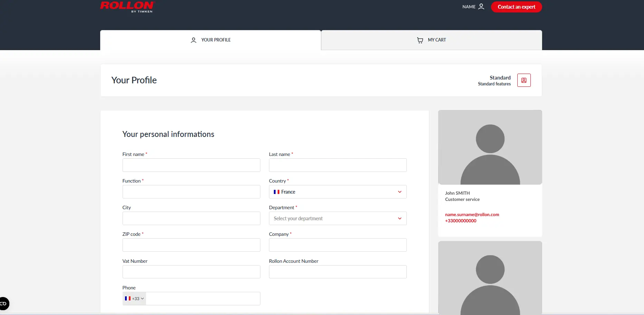This screenshot has height=315, width=644.
Task: Email name.surname@rollon.com contact link
Action: point(472,215)
